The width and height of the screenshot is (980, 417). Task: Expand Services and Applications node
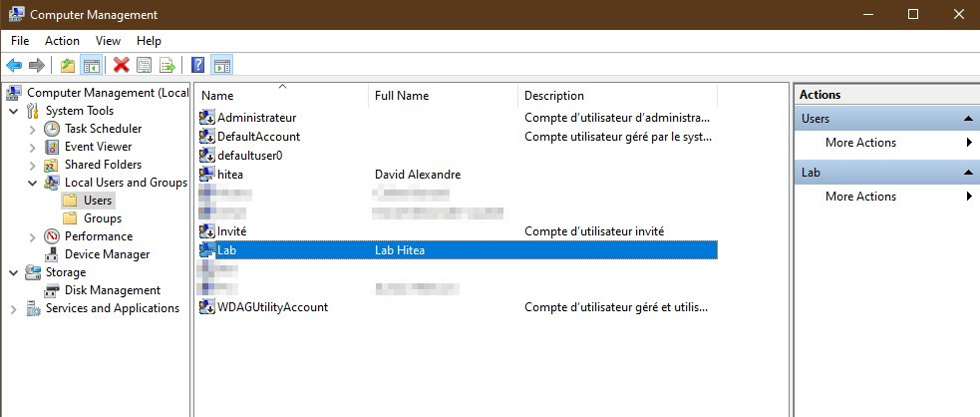click(14, 309)
